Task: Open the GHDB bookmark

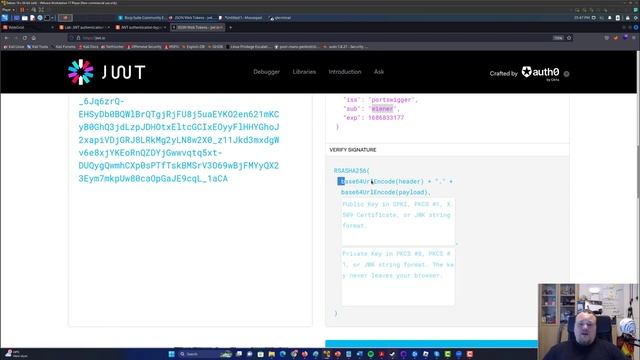Action: (x=216, y=47)
